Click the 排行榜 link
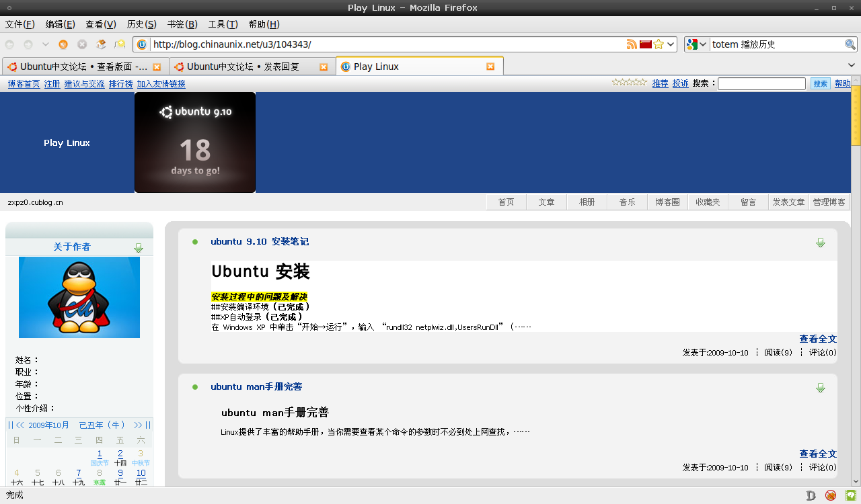The width and height of the screenshot is (861, 504). (x=120, y=84)
